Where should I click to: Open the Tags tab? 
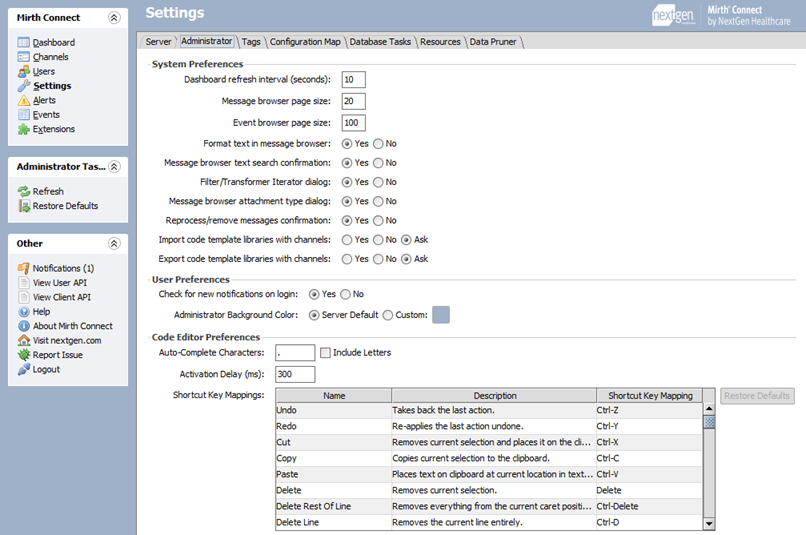pyautogui.click(x=251, y=42)
